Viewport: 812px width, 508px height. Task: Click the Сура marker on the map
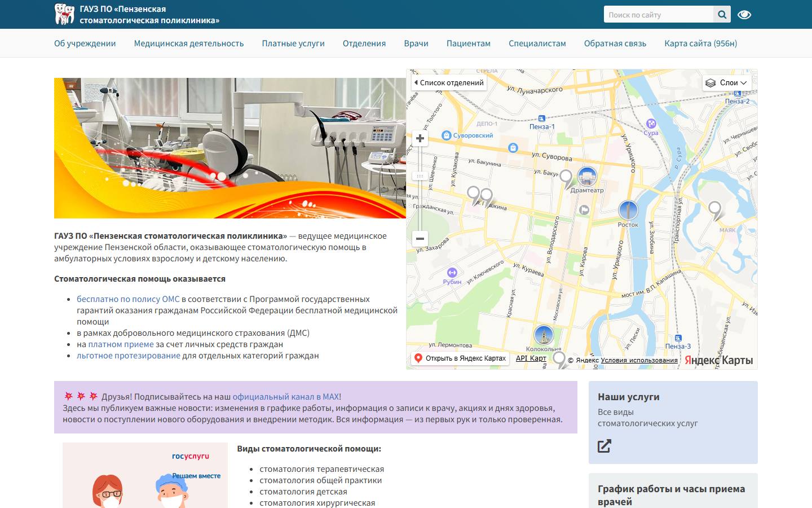point(651,124)
